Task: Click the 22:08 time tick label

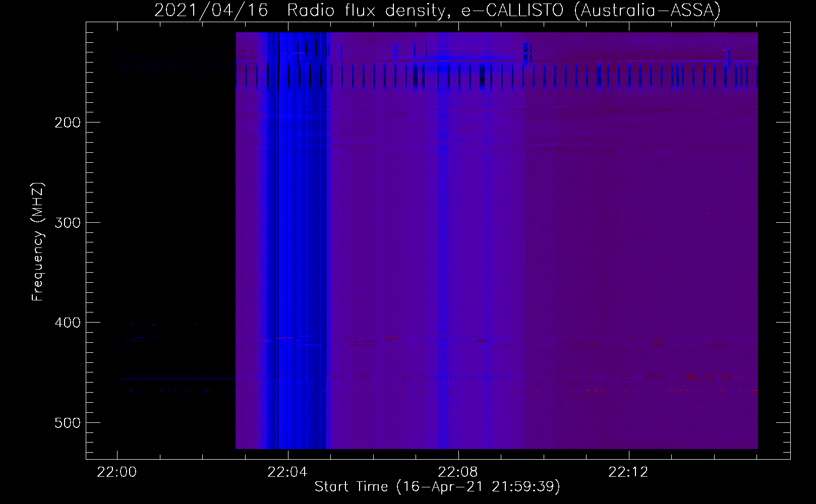Action: 458,472
